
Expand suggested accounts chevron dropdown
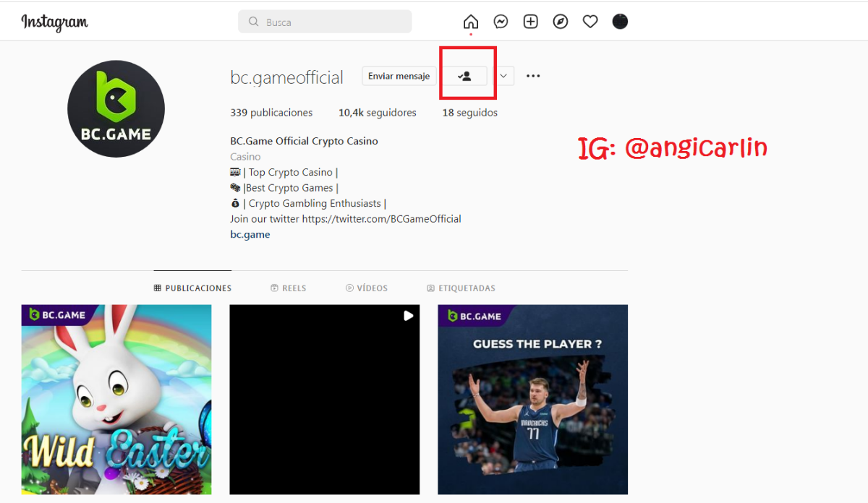pyautogui.click(x=503, y=76)
